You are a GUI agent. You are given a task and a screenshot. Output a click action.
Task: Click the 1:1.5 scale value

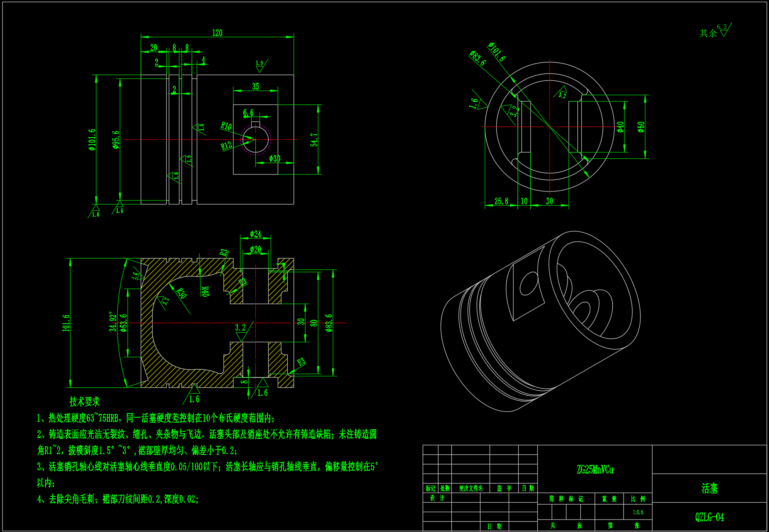638,513
